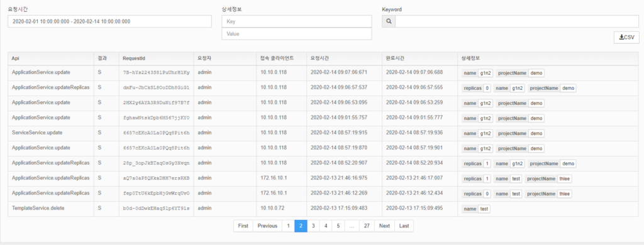
Task: Click client IP 10.10.0.72
Action: point(272,208)
